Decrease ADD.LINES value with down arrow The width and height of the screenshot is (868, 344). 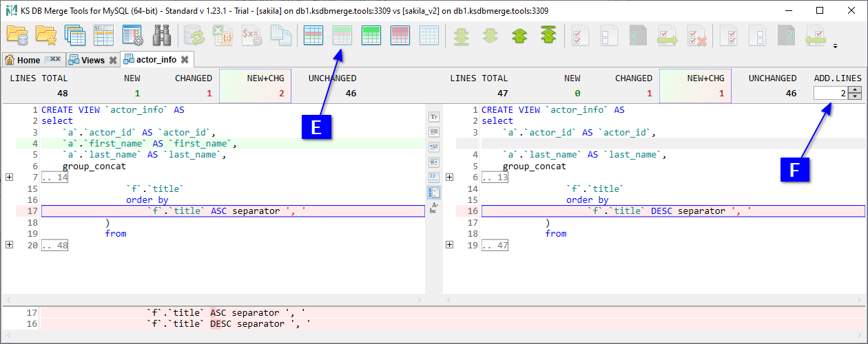pyautogui.click(x=855, y=96)
